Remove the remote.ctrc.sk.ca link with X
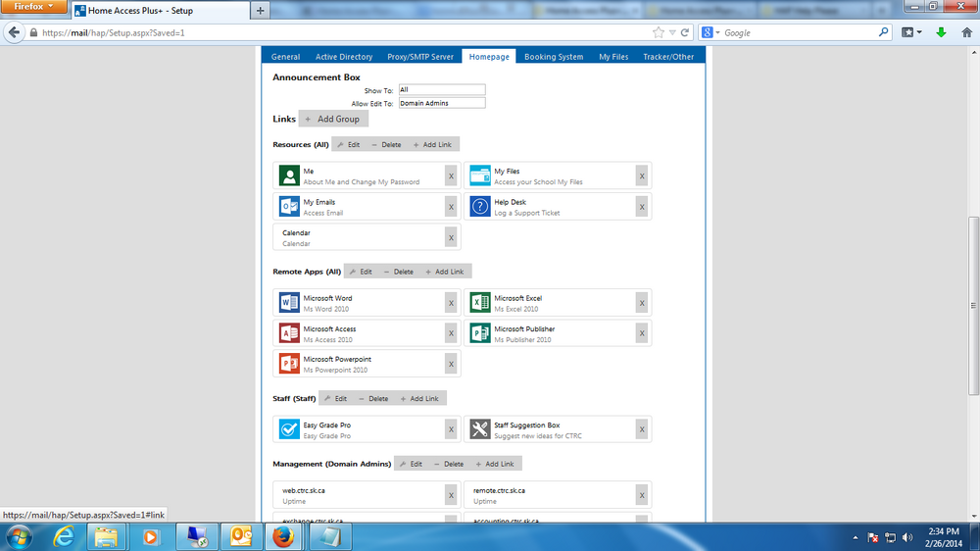Image resolution: width=980 pixels, height=551 pixels. 642,495
